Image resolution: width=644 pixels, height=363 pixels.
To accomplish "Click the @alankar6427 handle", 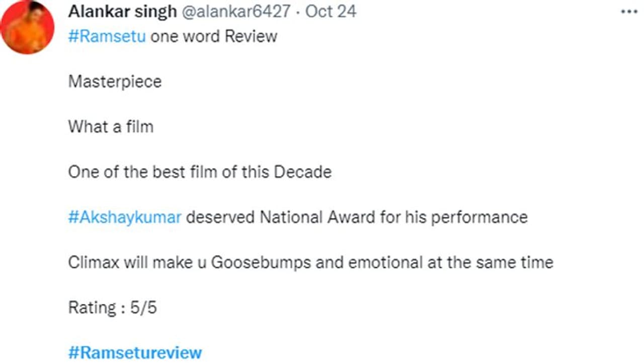I will 234,12.
